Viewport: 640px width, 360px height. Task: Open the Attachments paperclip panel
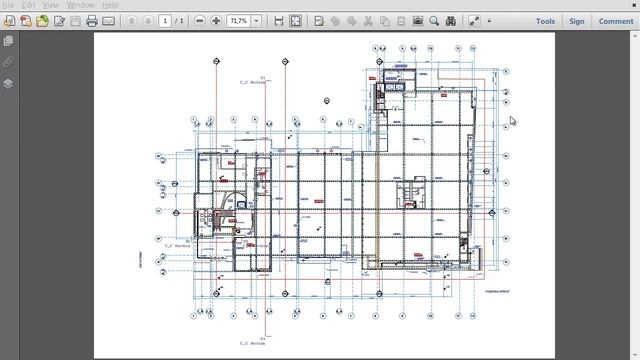tap(8, 62)
